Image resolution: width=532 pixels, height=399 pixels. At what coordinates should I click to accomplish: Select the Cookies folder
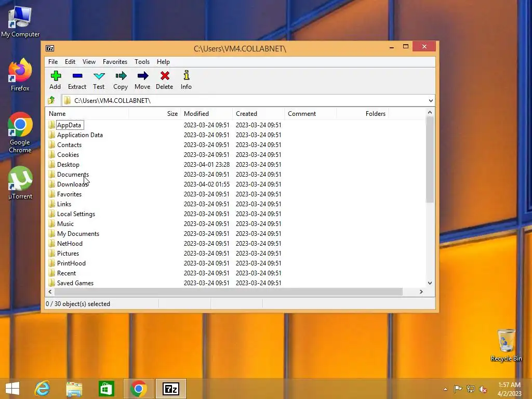pos(68,155)
